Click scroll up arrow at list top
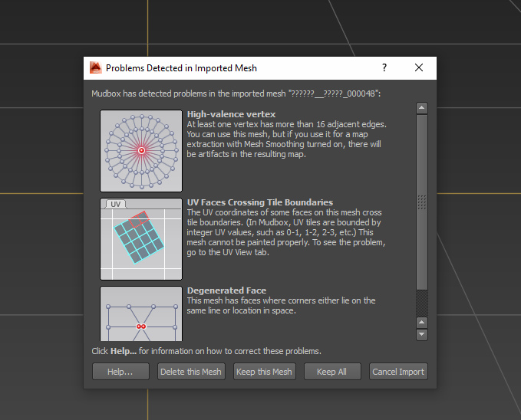The image size is (521, 420). (x=422, y=108)
